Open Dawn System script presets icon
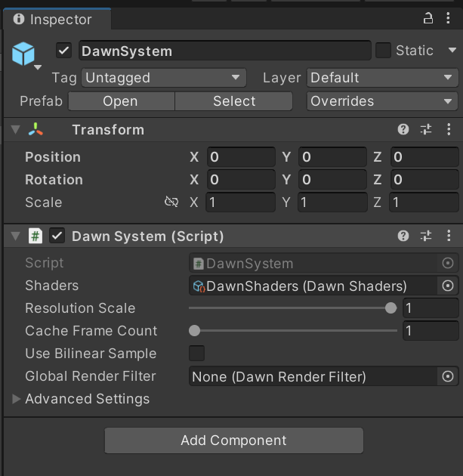 coord(426,236)
